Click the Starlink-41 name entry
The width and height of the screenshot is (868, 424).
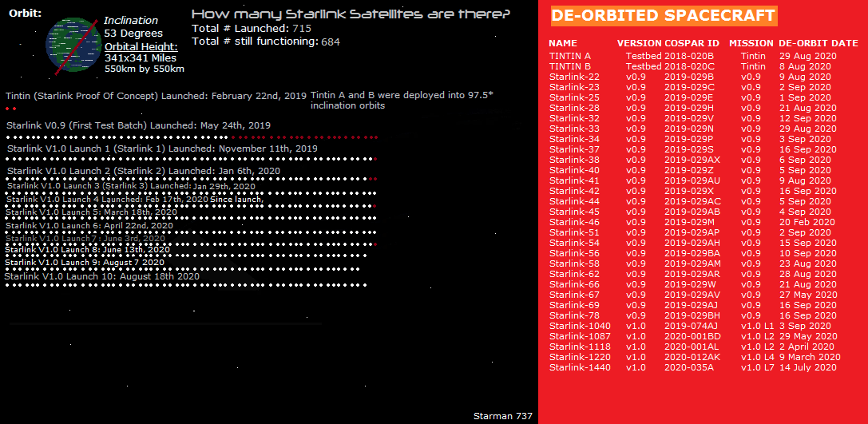pos(574,180)
